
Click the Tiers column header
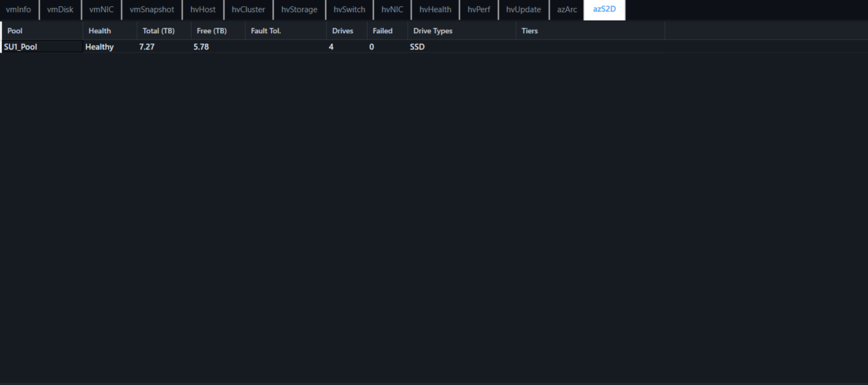pyautogui.click(x=590, y=31)
